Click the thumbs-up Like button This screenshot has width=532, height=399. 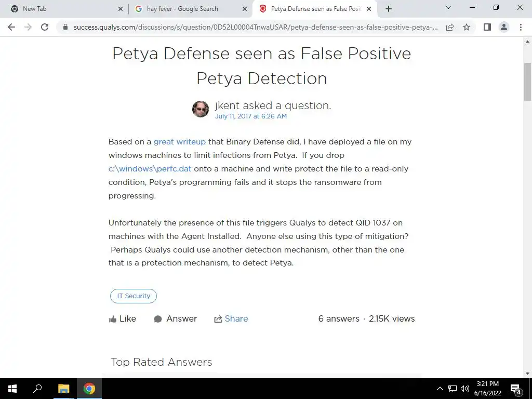[122, 318]
